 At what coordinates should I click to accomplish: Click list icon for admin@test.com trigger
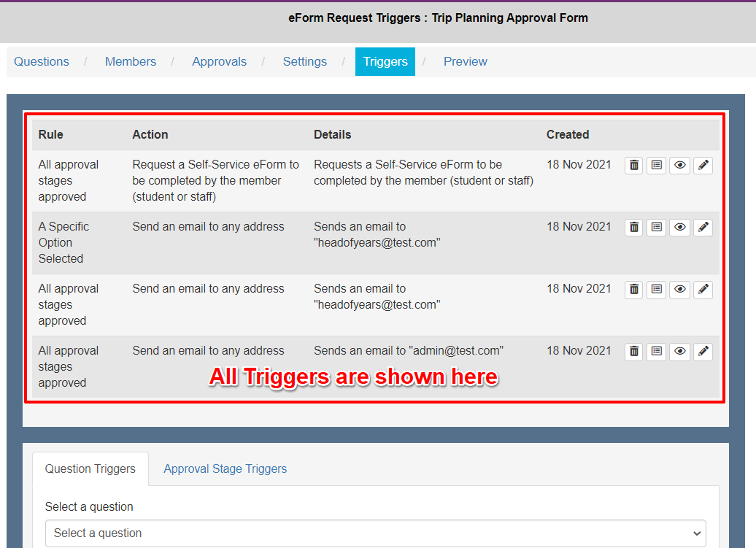(657, 352)
